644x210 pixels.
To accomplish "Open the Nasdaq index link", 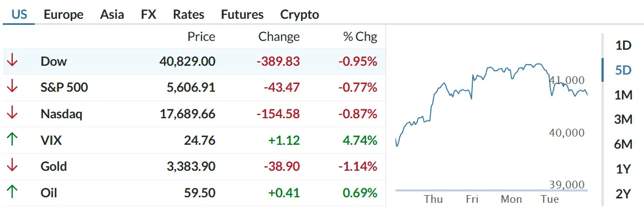I will point(62,114).
